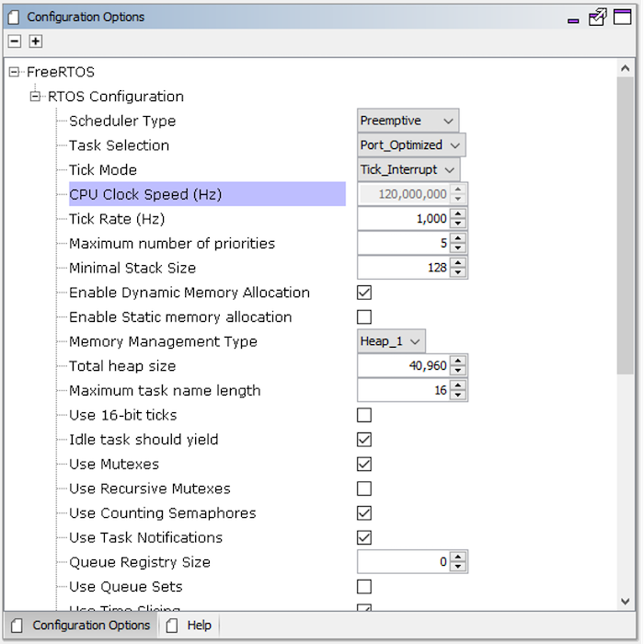Minimize the Configuration Options panel
Screen dimensions: 644x644
click(x=573, y=20)
